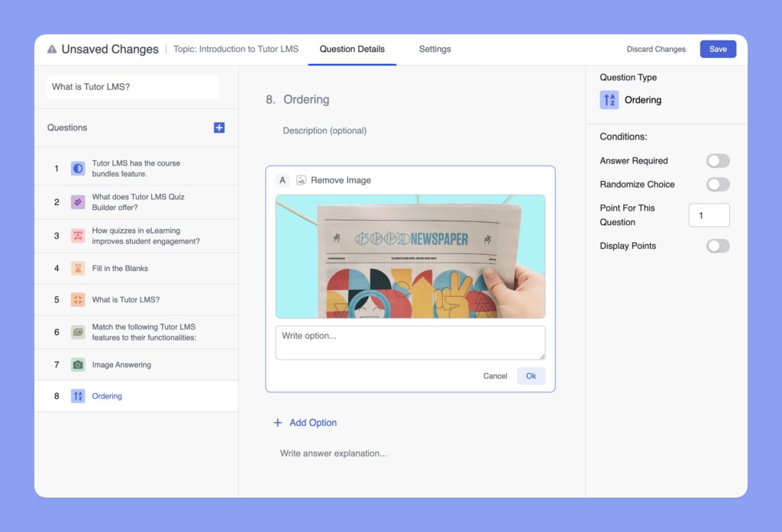Toggle Display Points switch

pos(718,246)
